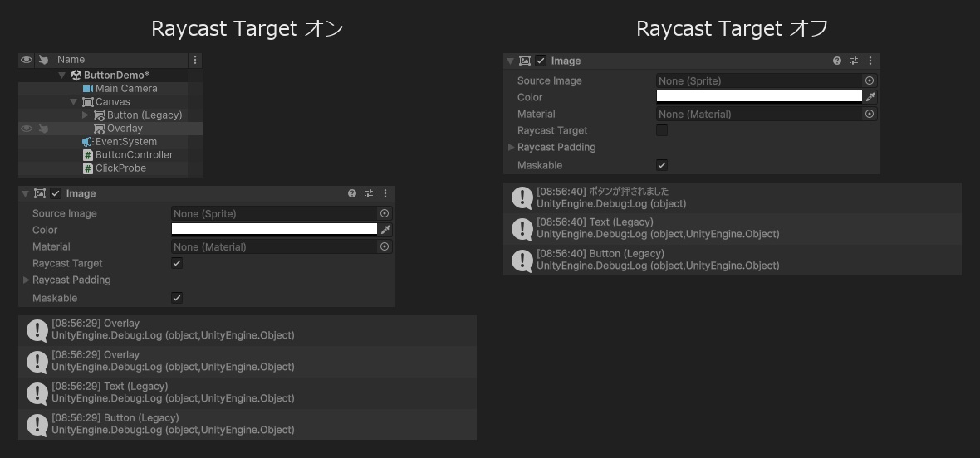Collapse the left Image component foldout

click(25, 194)
